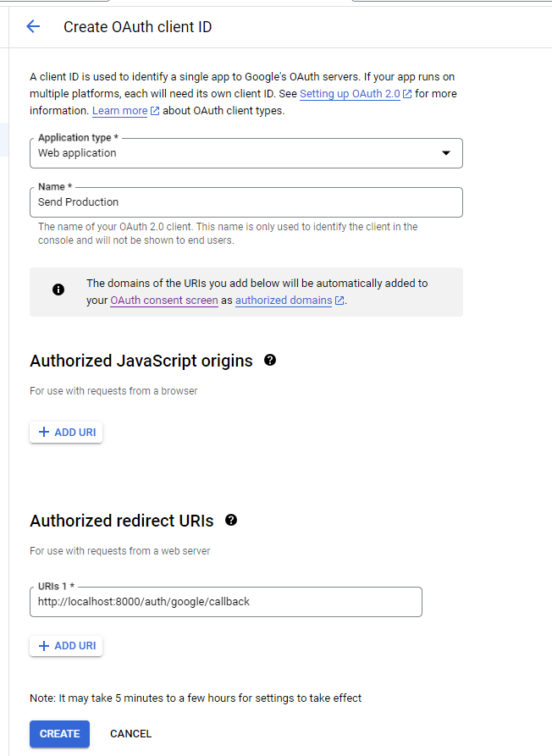552x756 pixels.
Task: Click the info icon in the gray notice
Action: 58,290
